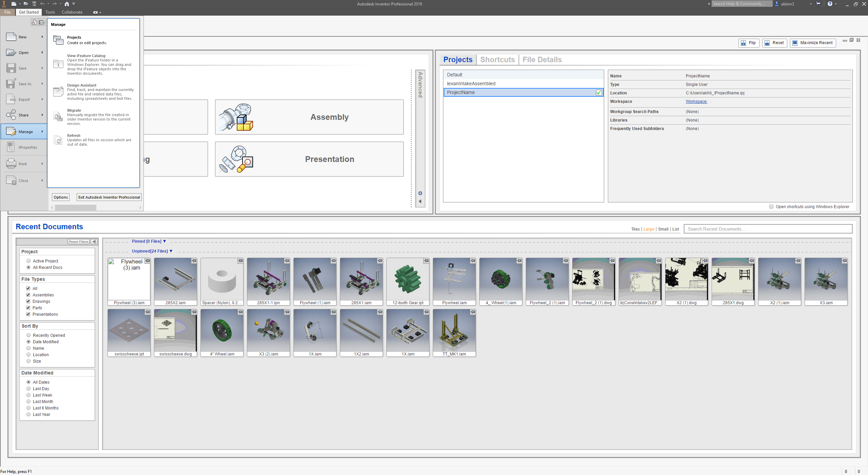Image resolution: width=868 pixels, height=475 pixels.
Task: Collapse the Pinned files section
Action: (x=165, y=241)
